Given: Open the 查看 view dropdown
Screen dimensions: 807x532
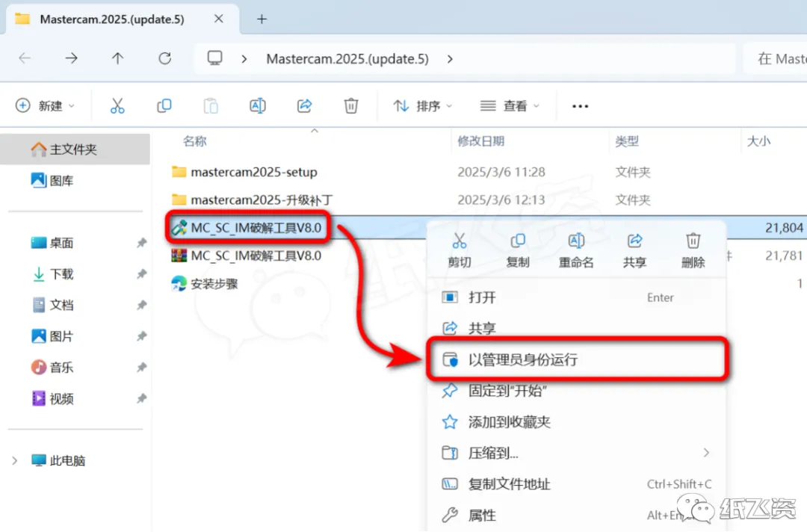Looking at the screenshot, I should [x=510, y=106].
